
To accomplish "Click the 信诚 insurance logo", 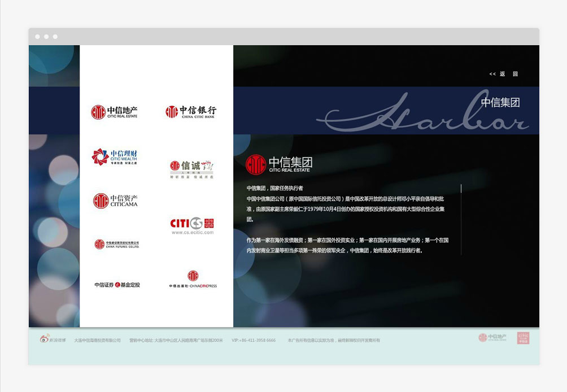I will click(191, 168).
